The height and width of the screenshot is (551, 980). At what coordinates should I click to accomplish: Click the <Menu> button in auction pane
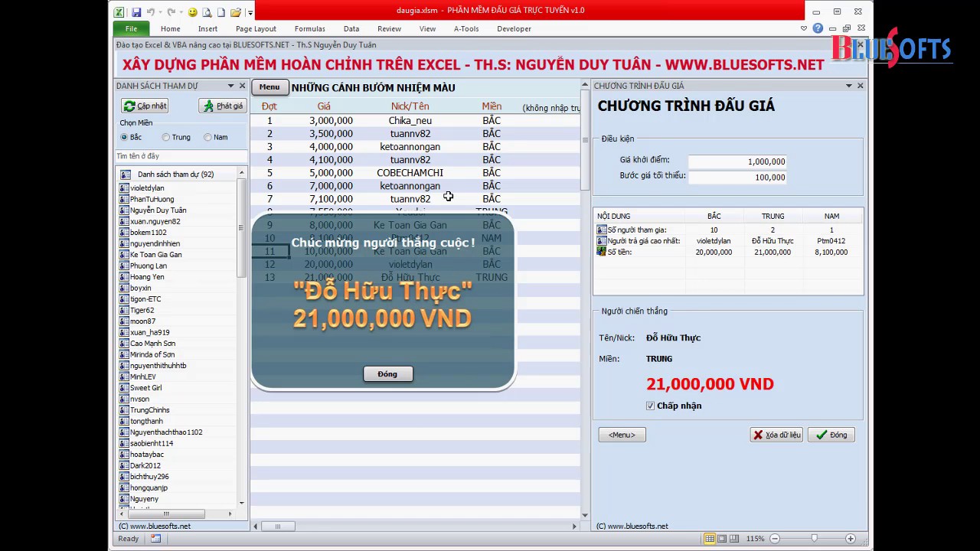pos(622,435)
